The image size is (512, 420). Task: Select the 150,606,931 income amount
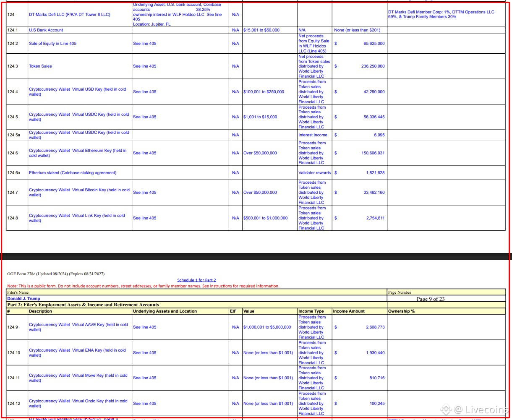373,153
